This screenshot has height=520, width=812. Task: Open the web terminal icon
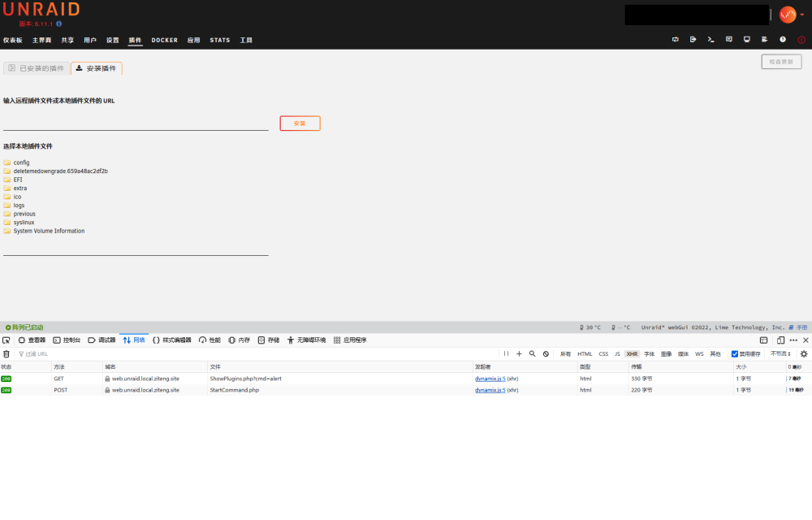point(711,39)
